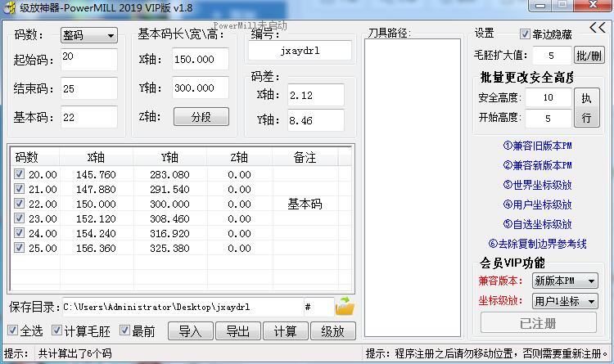614x364 pixels.
Task: Toggle checkbox for row 20.00
Action: point(19,173)
